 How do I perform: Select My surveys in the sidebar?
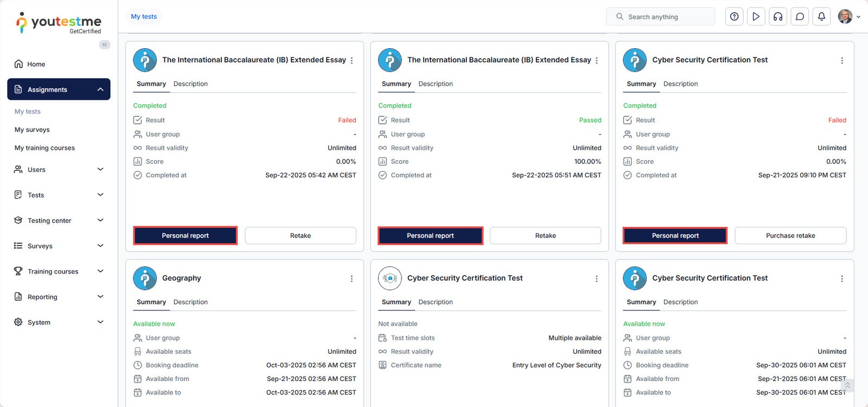click(x=32, y=130)
